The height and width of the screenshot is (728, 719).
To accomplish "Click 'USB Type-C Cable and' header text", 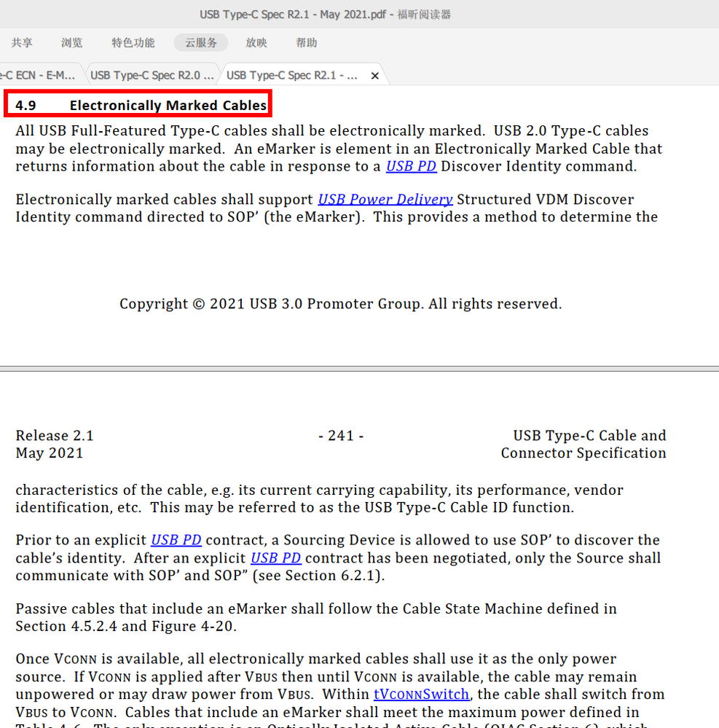I will [589, 436].
